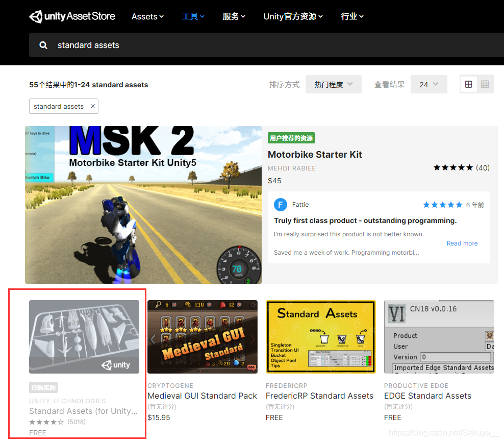Click publisher UNITY TECHNOLOGIES

click(67, 401)
